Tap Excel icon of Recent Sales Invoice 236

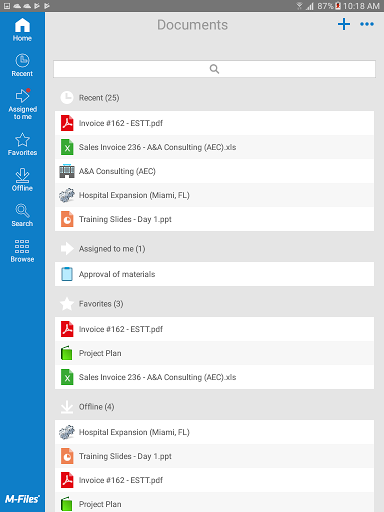[x=67, y=147]
